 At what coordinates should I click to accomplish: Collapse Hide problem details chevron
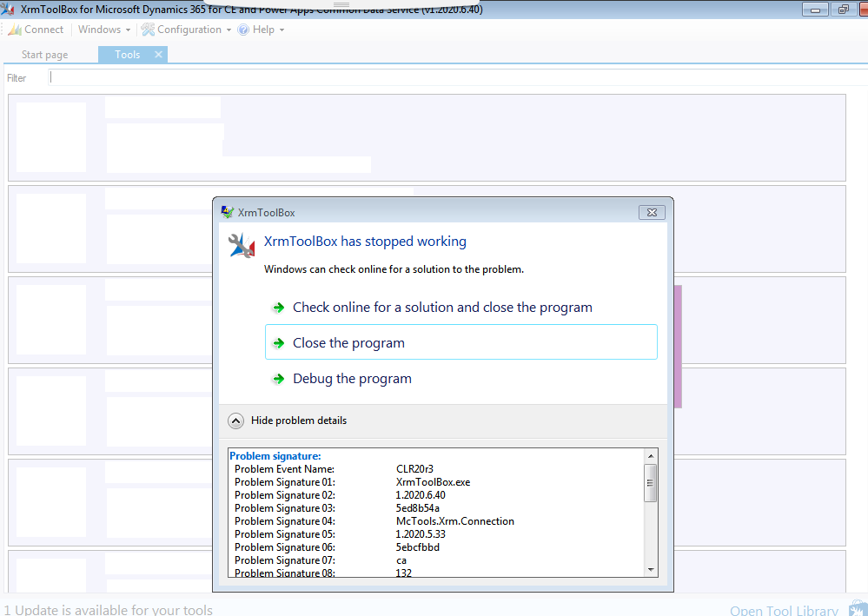coord(235,421)
